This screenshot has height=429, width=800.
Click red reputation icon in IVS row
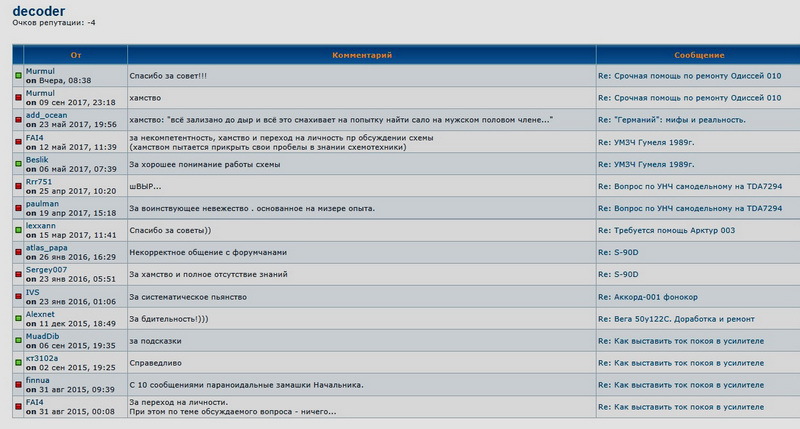[x=18, y=296]
